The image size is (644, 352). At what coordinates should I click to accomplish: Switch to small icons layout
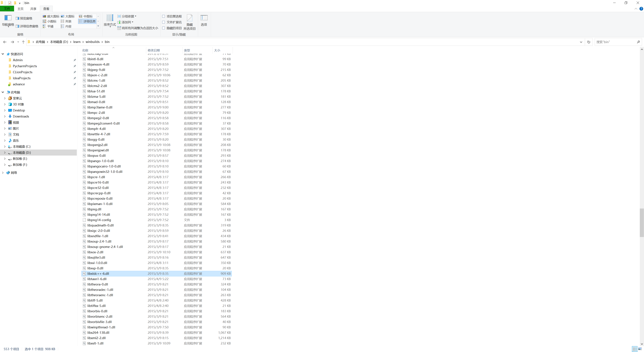pos(49,21)
